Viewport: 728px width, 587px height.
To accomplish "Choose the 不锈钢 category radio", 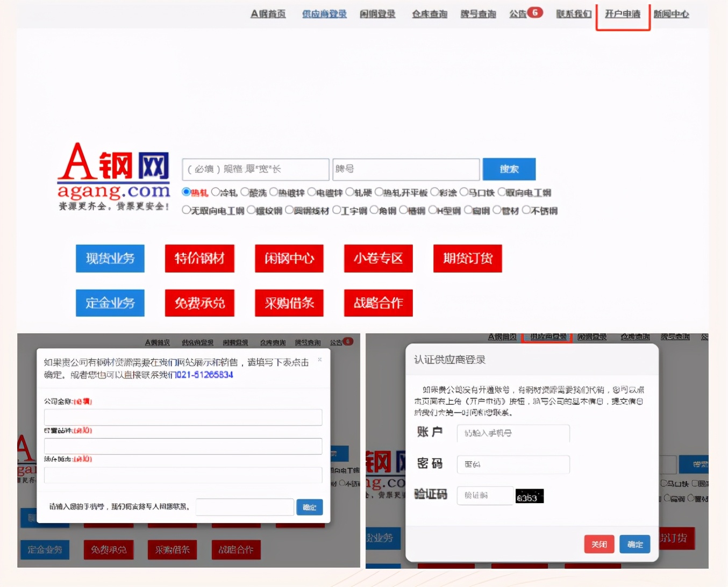I will click(527, 210).
